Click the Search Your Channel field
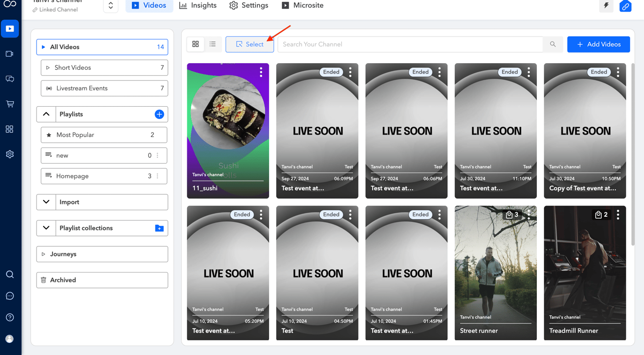This screenshot has width=644, height=355. [410, 44]
